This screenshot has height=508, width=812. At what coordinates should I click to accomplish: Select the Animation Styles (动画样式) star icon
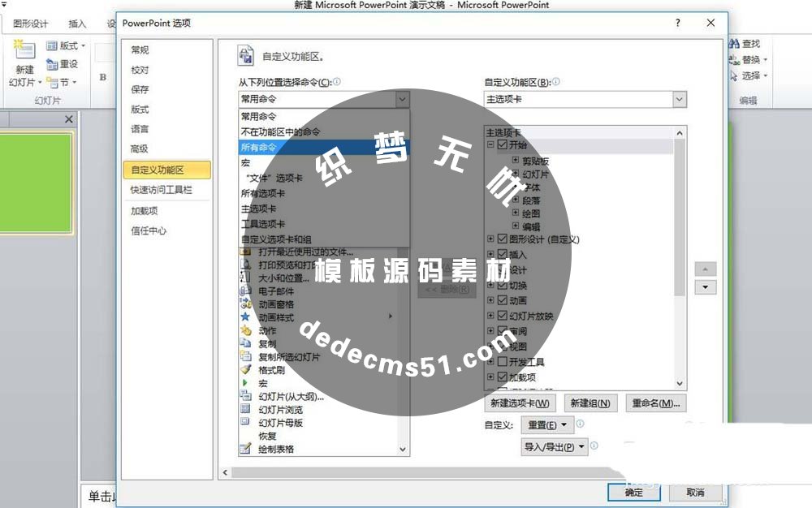(x=244, y=316)
